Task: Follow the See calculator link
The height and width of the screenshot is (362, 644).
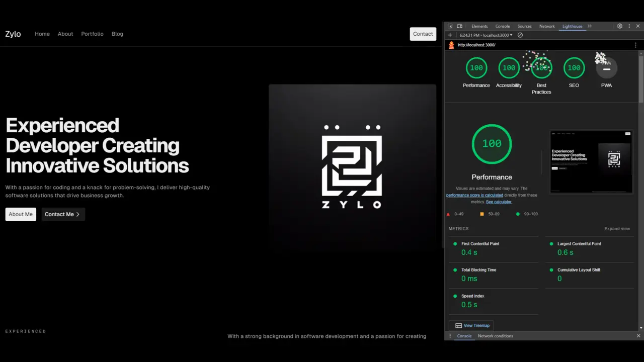Action: point(499,202)
